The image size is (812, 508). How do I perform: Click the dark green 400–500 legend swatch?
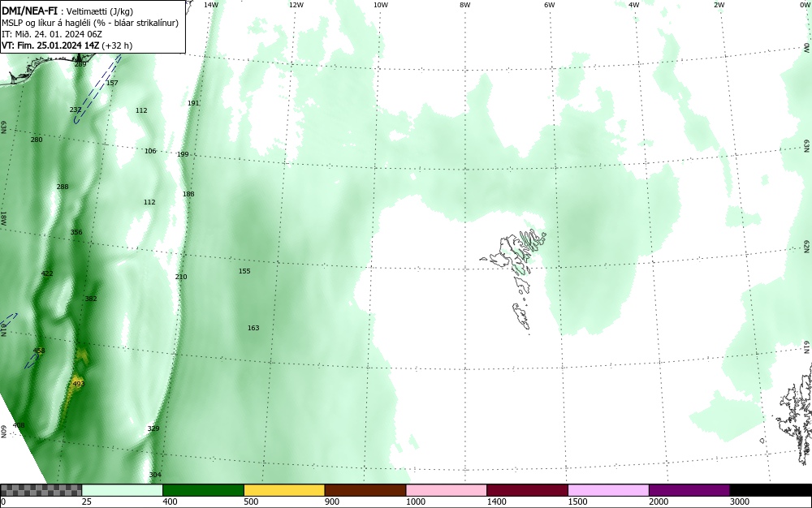click(203, 490)
